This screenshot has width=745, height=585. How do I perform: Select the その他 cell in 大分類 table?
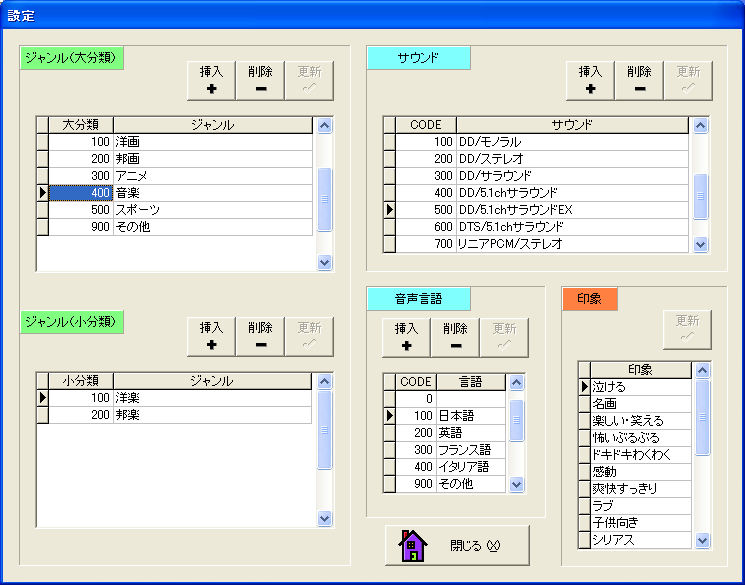pyautogui.click(x=213, y=227)
